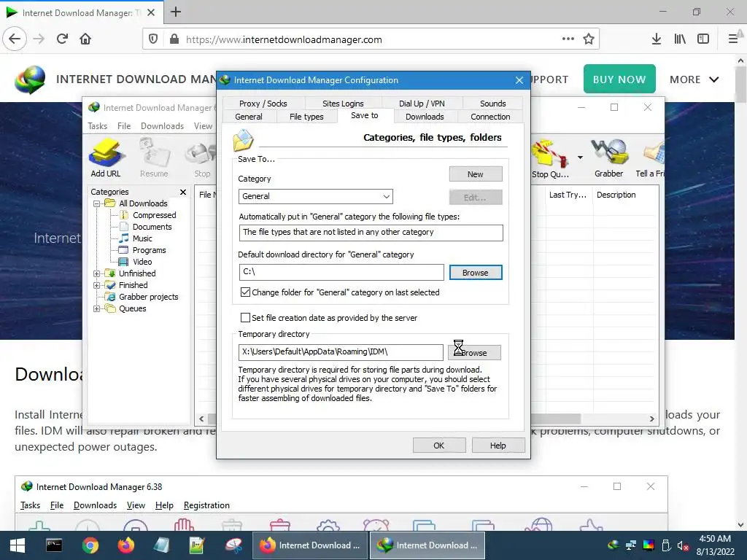Close the configuration dialog
The width and height of the screenshot is (747, 560).
coord(519,80)
